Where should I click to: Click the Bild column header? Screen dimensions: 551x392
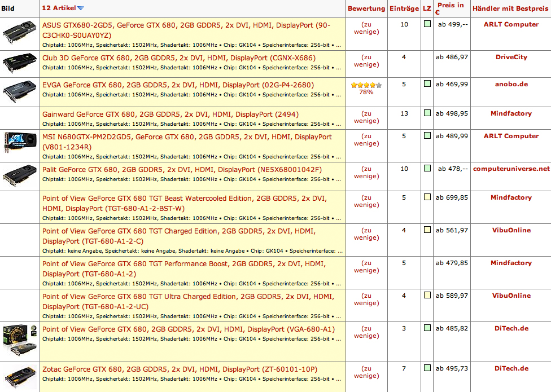pyautogui.click(x=8, y=8)
